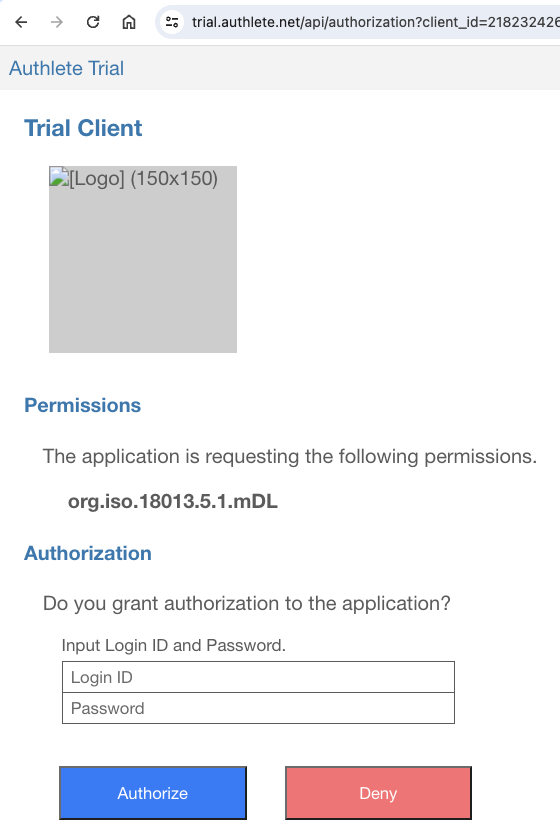Click the browser back arrow
This screenshot has height=840, width=560.
click(x=21, y=22)
